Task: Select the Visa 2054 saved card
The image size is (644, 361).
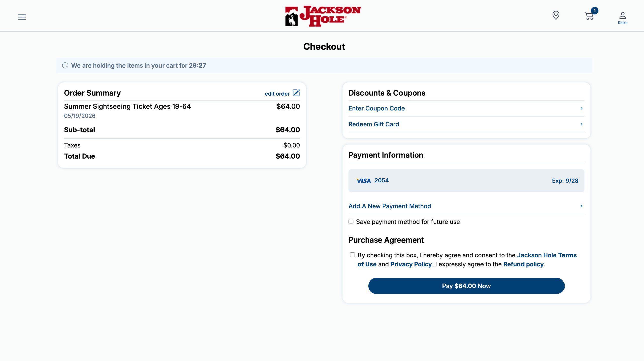Action: tap(466, 181)
